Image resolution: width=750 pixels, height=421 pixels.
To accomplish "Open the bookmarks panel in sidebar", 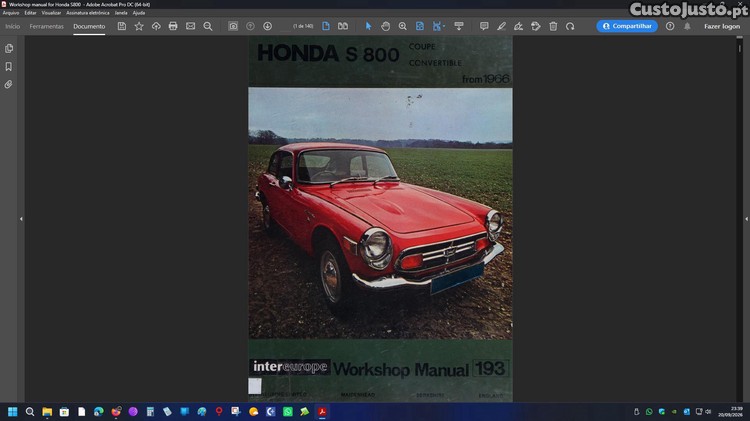I will point(9,66).
